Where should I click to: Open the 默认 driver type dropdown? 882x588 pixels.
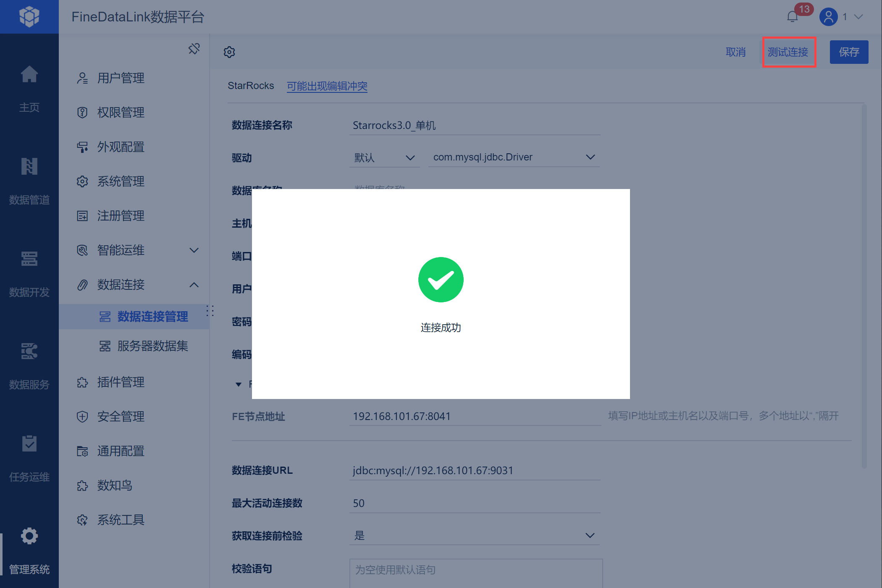coord(384,157)
